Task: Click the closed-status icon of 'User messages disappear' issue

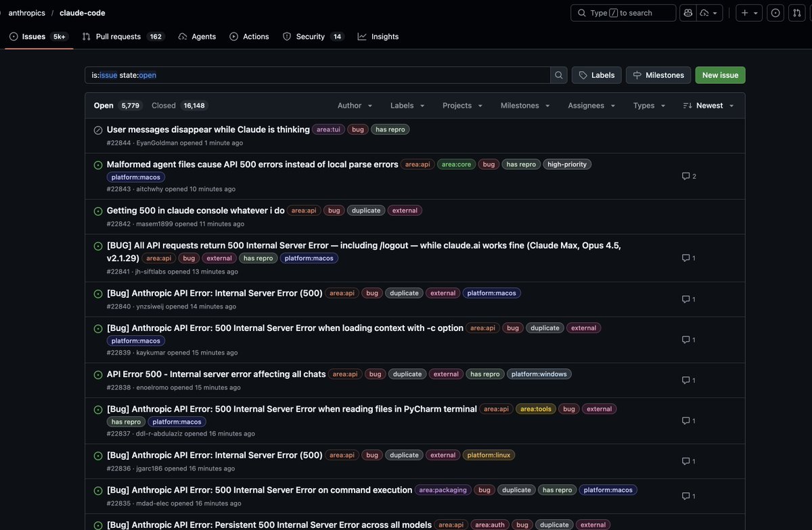Action: (x=98, y=130)
